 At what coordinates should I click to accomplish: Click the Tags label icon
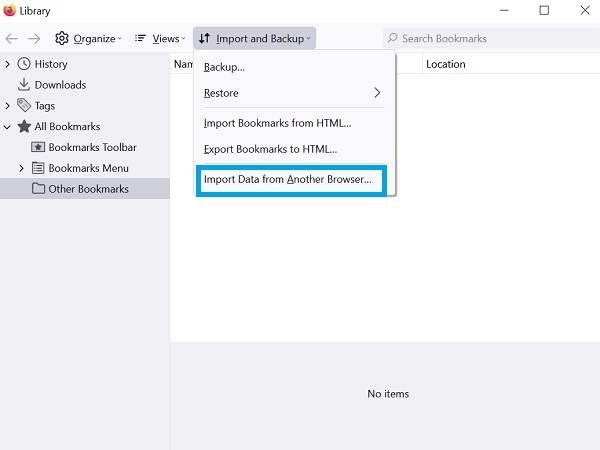tap(24, 106)
